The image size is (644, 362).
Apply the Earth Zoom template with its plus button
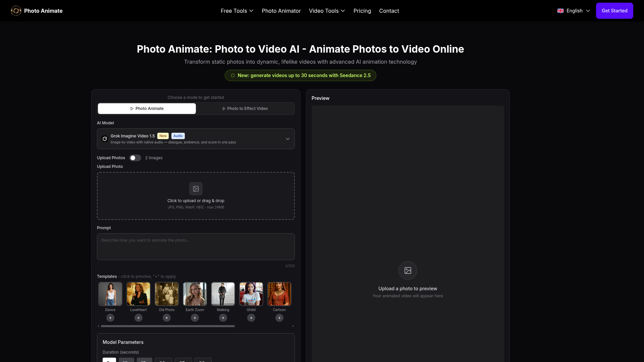[195, 318]
